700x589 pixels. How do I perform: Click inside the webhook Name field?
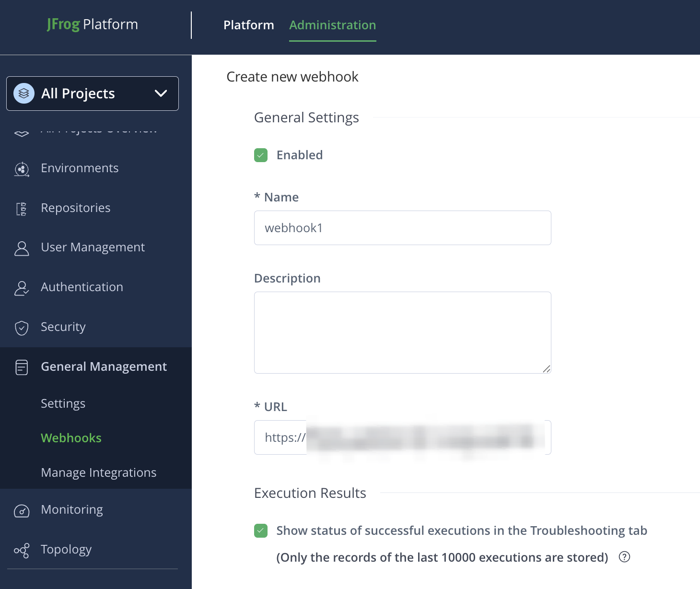[402, 228]
